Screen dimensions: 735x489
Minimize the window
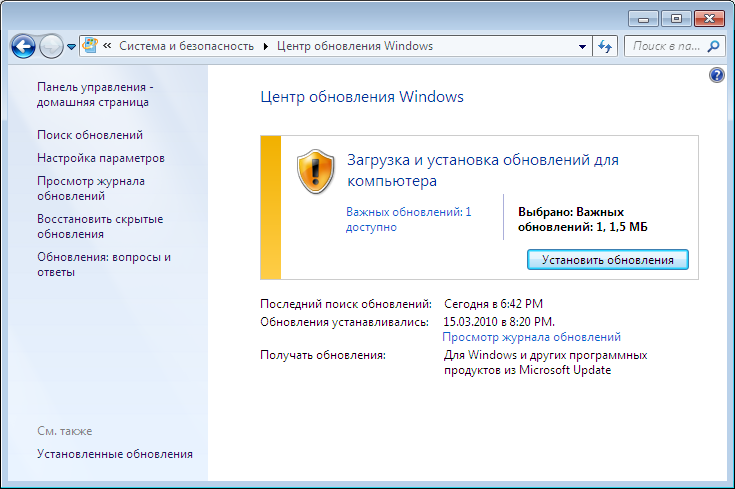[644, 19]
